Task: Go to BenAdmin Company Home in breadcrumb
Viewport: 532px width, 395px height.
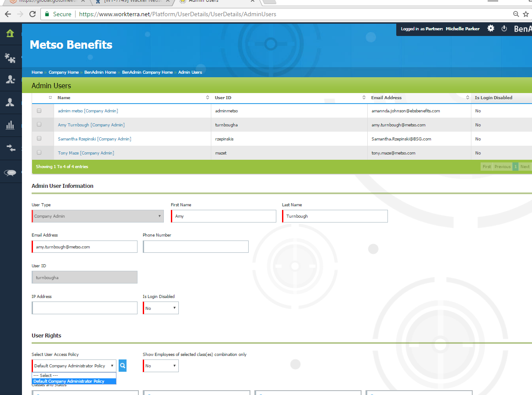Action: point(147,72)
